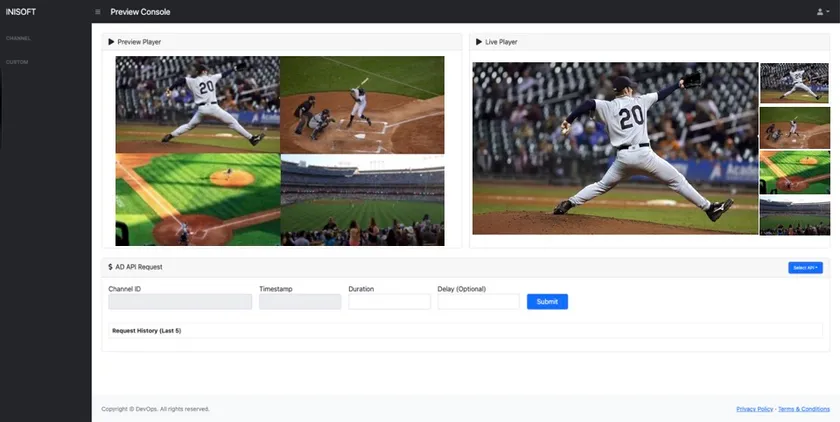840x422 pixels.
Task: Select the batter thumbnail in Live Player
Action: click(x=794, y=128)
